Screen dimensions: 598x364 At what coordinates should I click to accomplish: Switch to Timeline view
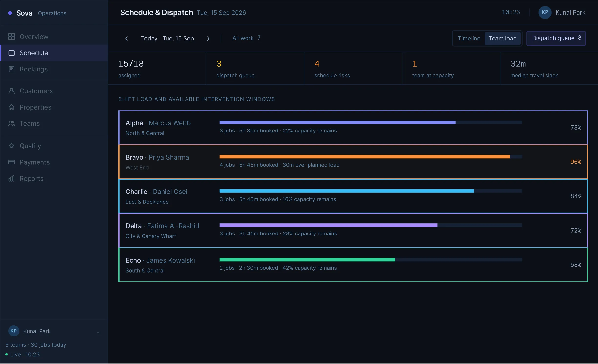click(x=469, y=39)
